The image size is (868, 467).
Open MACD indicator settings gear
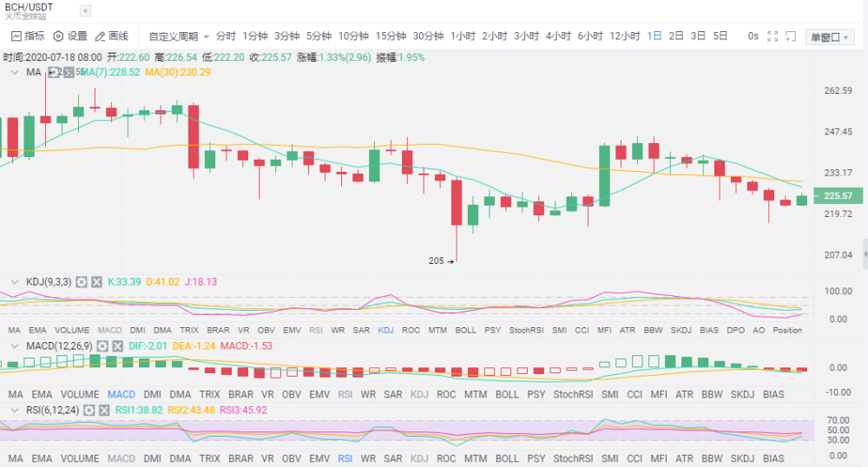click(x=102, y=346)
